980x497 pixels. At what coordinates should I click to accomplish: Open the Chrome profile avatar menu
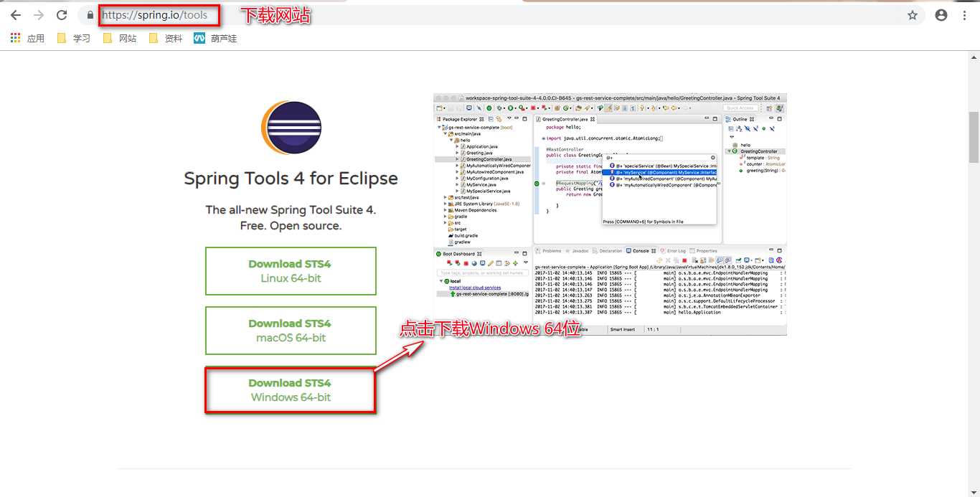(941, 15)
